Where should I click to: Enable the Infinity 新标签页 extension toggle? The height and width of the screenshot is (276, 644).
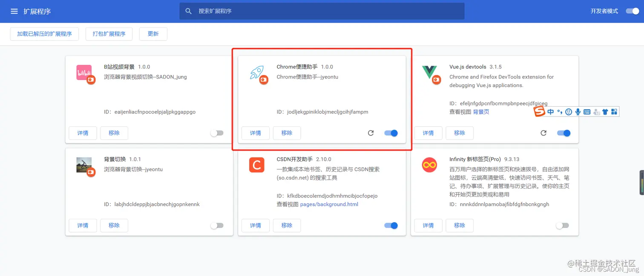tap(563, 225)
